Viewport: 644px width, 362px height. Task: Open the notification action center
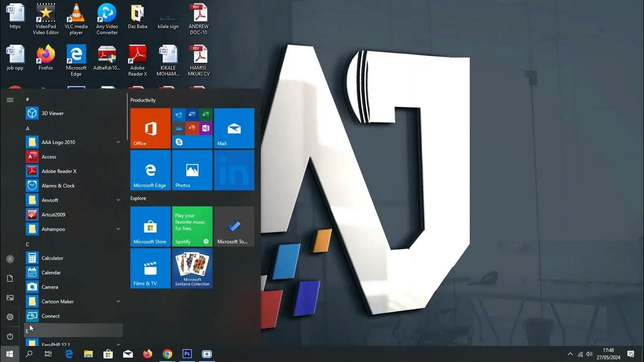pos(630,354)
